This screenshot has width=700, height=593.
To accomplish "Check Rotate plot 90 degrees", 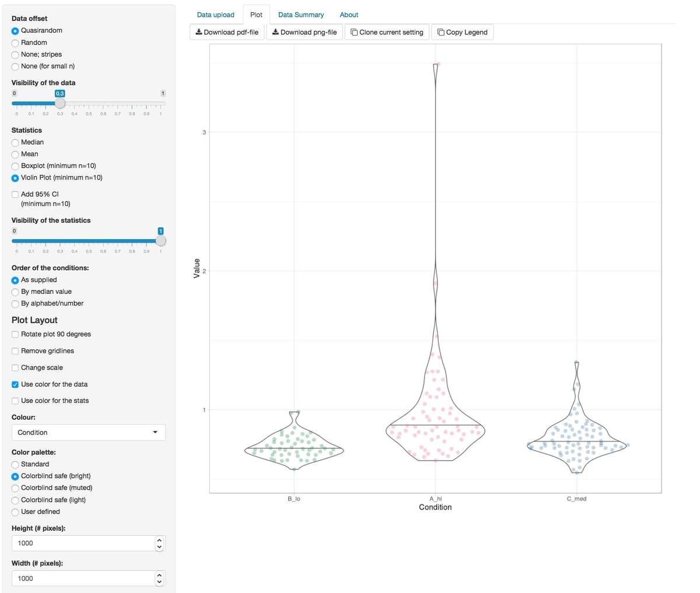I will click(x=15, y=335).
